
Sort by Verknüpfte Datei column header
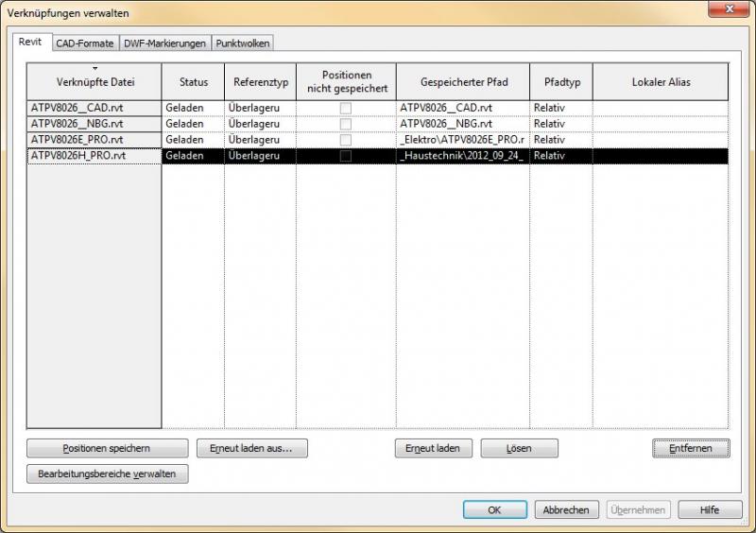click(x=94, y=82)
